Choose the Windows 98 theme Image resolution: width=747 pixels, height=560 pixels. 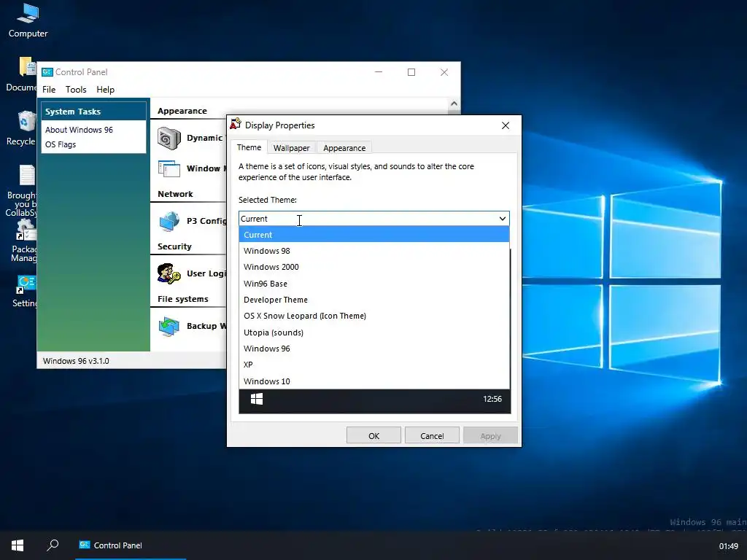(x=374, y=251)
